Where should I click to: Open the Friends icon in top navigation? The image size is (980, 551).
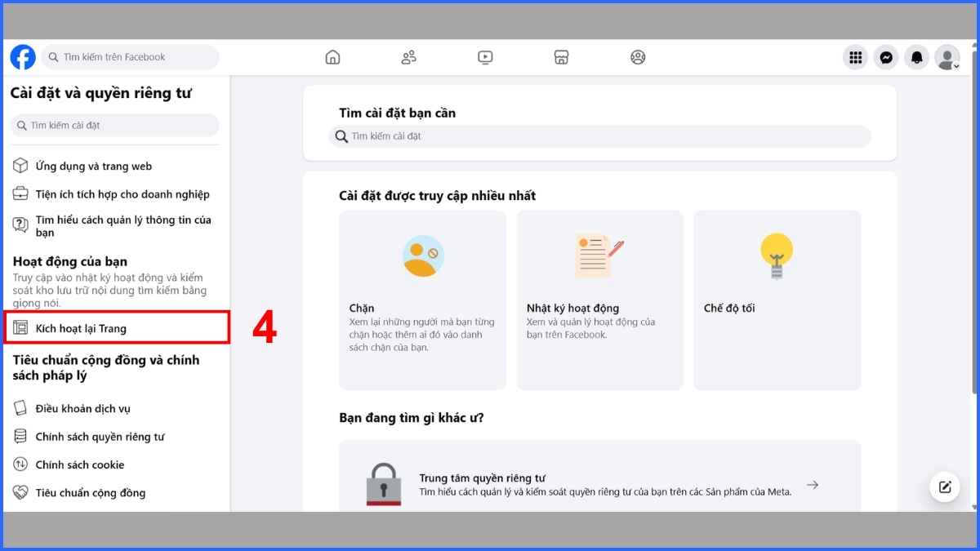408,57
